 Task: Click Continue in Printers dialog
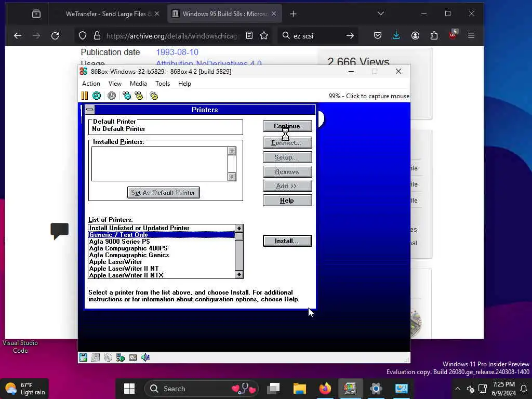point(287,126)
